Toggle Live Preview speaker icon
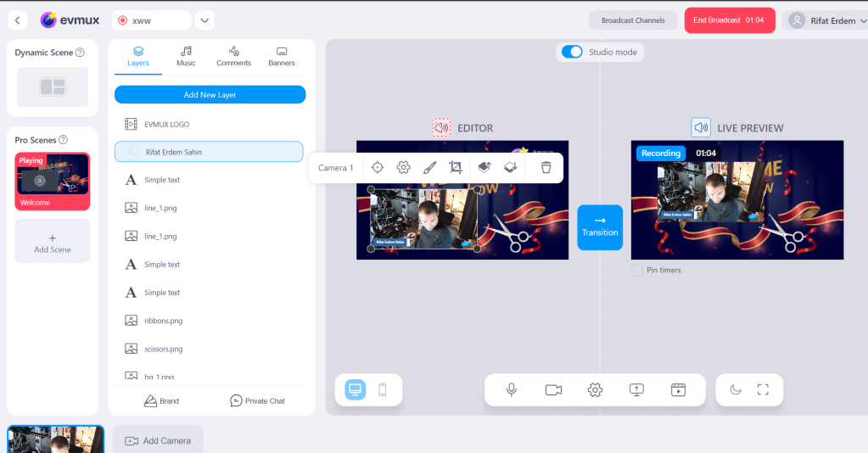 tap(701, 128)
